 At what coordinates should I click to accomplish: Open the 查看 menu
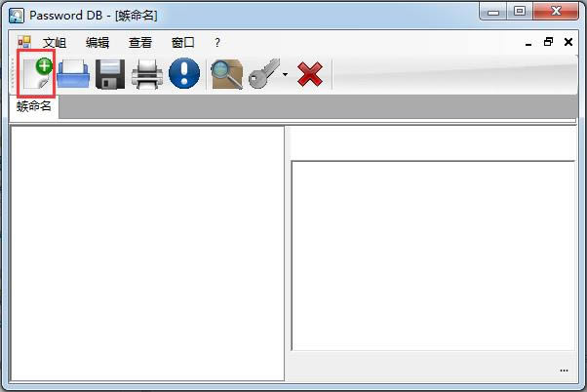[140, 43]
